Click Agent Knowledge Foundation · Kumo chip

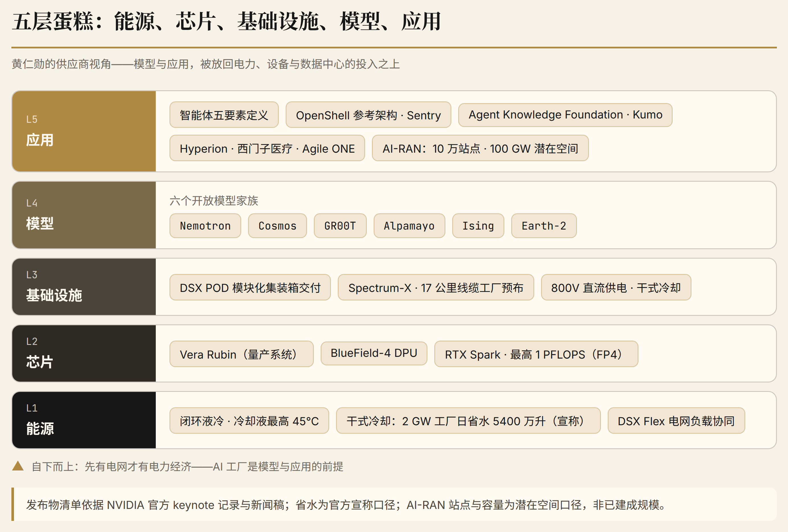[565, 115]
